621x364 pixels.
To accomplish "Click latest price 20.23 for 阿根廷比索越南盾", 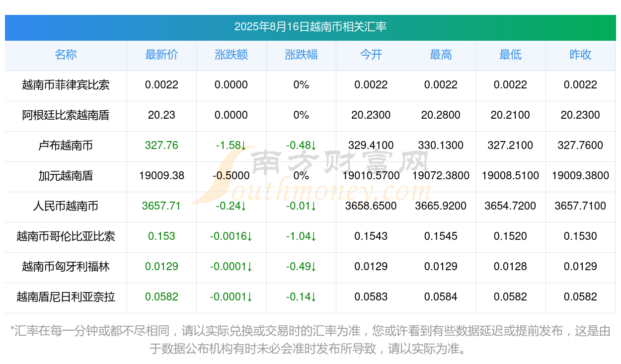I will pos(161,115).
